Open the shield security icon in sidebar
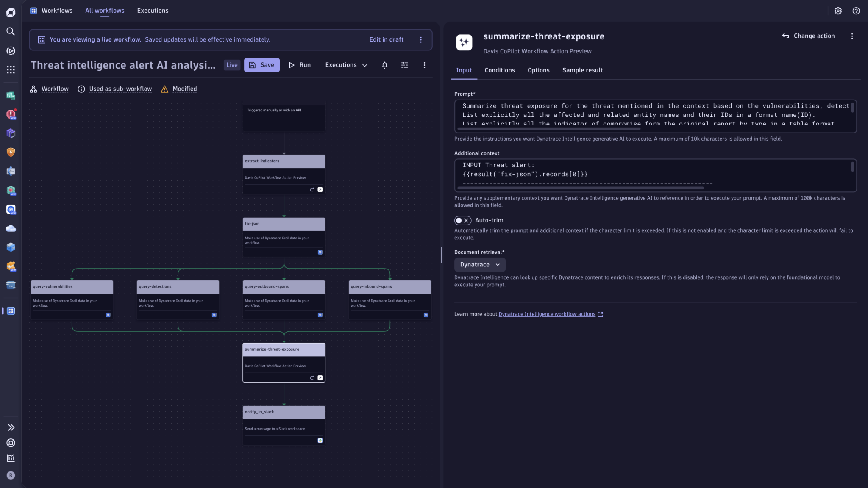The image size is (868, 488). [11, 152]
